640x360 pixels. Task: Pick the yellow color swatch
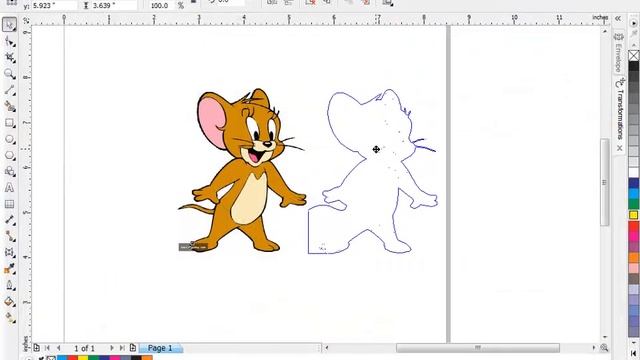pos(633,215)
